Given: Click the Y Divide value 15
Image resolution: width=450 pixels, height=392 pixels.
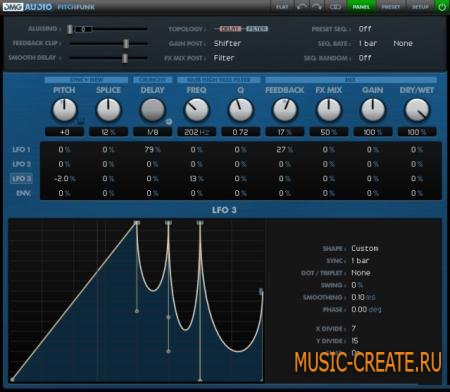Looking at the screenshot, I should tap(355, 341).
